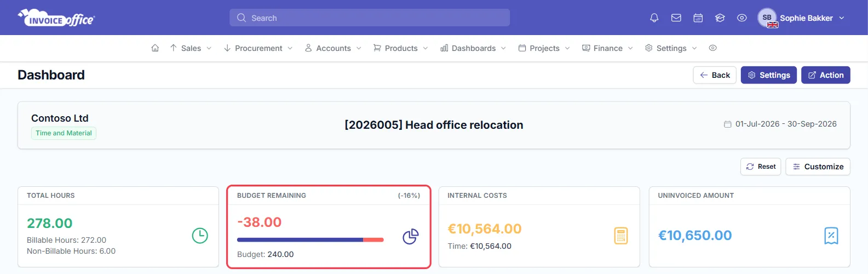Image resolution: width=868 pixels, height=274 pixels.
Task: Open the notifications bell icon
Action: [654, 18]
